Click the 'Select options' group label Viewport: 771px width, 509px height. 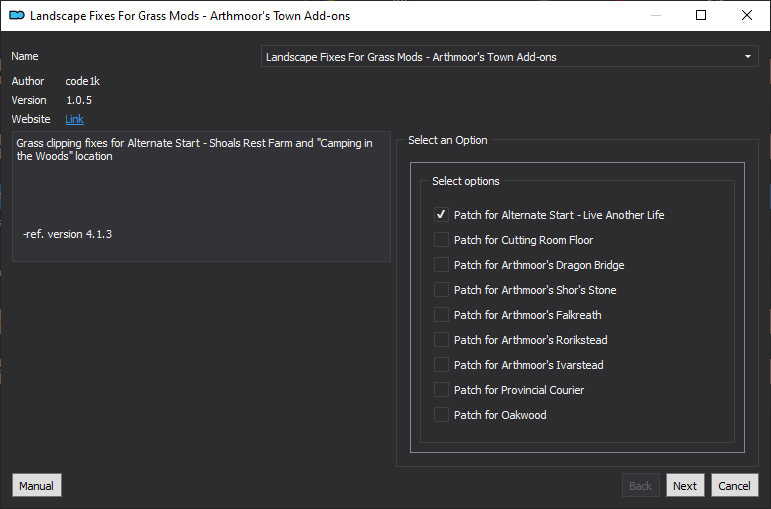(466, 181)
